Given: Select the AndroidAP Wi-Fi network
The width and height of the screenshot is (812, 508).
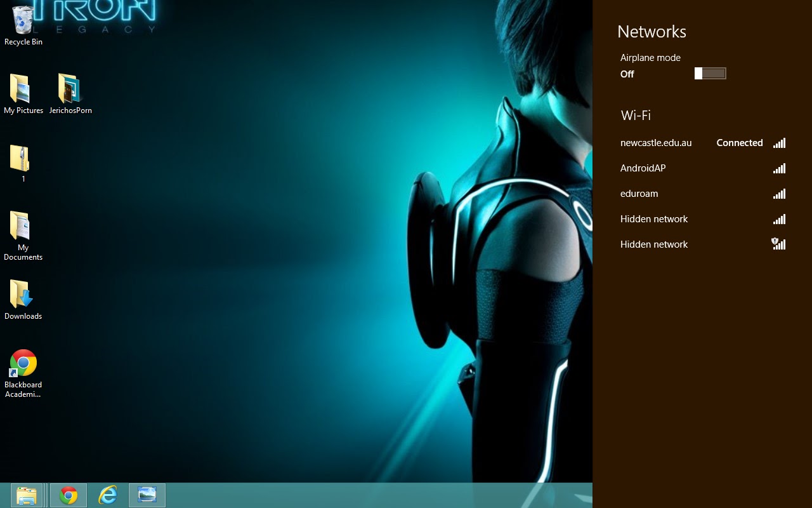Looking at the screenshot, I should coord(703,168).
